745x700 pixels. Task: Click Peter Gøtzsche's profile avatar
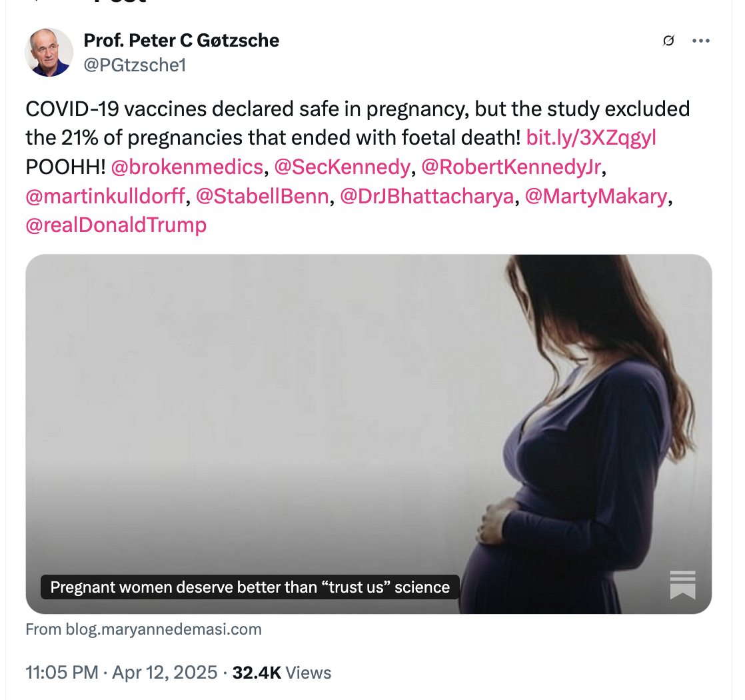tap(49, 52)
